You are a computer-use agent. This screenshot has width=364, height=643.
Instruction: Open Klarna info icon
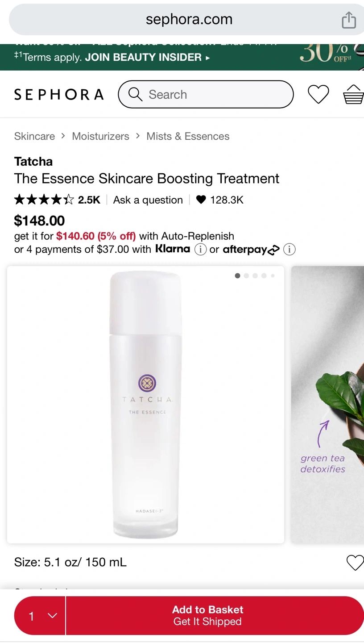click(x=200, y=249)
